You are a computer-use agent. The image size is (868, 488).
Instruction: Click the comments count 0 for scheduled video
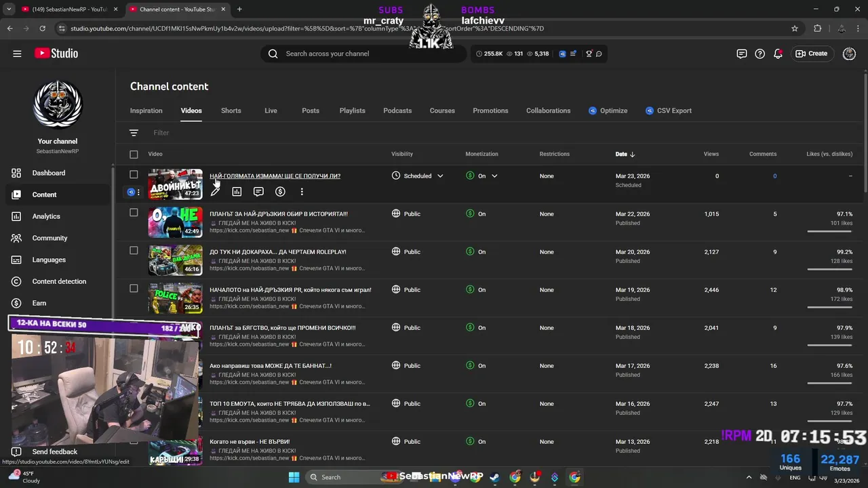[x=774, y=176]
